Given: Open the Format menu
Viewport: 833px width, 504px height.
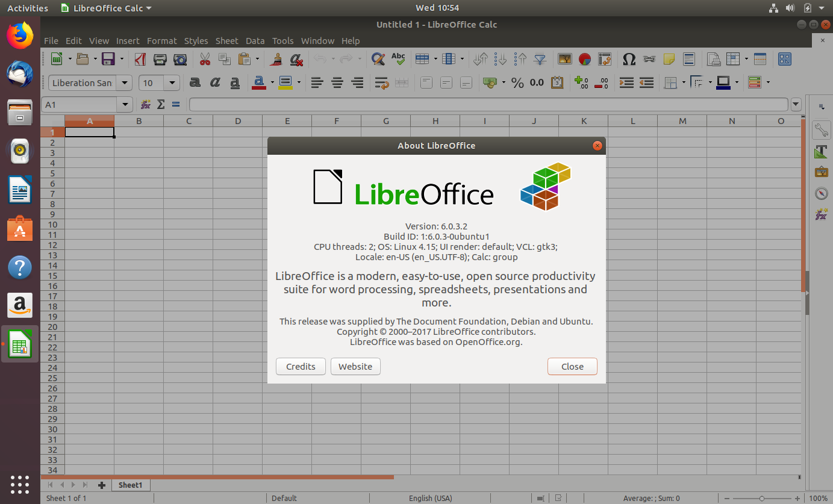Looking at the screenshot, I should [162, 41].
